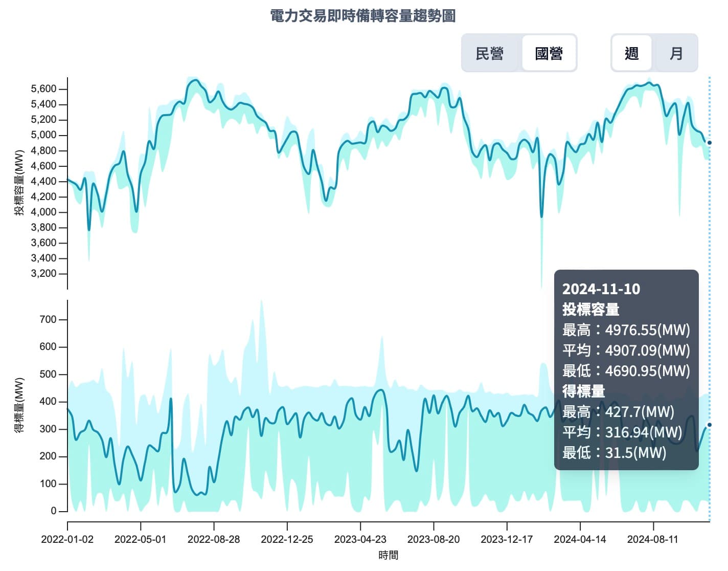Click the 得標量(MW) vertical axis title

coord(19,405)
